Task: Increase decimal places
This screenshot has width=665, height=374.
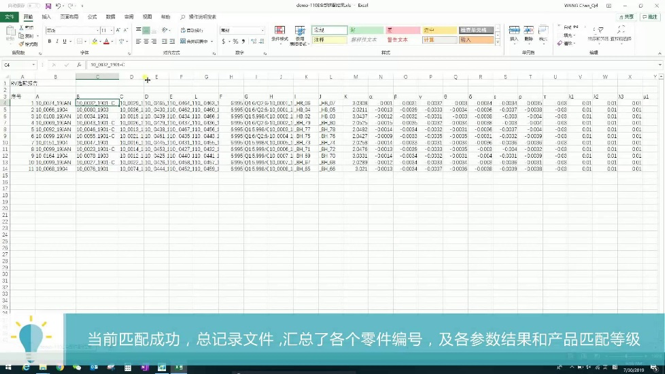Action: coord(254,42)
